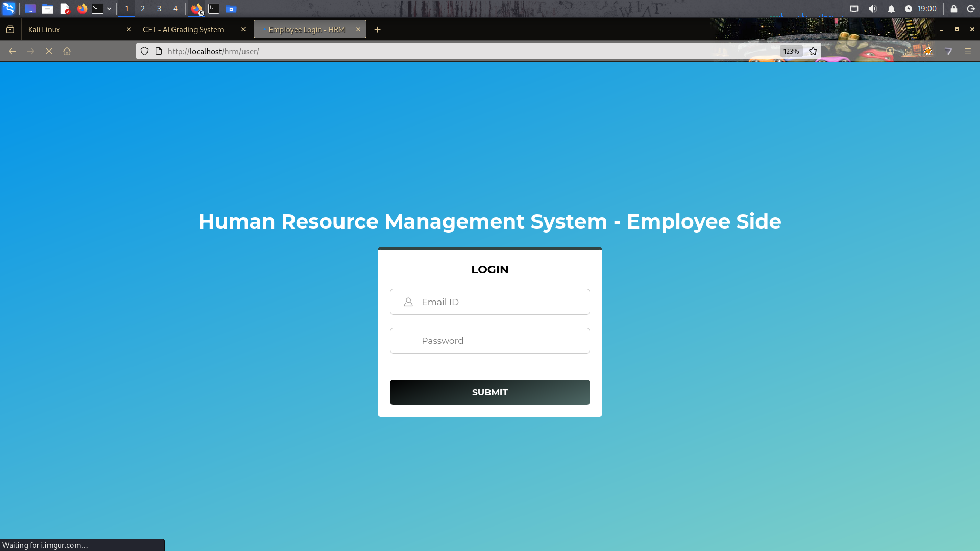Image resolution: width=980 pixels, height=551 pixels.
Task: Open browser extensions panel
Action: [x=909, y=51]
